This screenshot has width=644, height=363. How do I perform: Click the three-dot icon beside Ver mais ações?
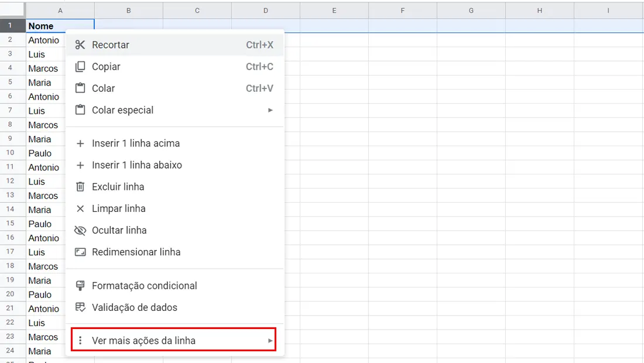(80, 340)
